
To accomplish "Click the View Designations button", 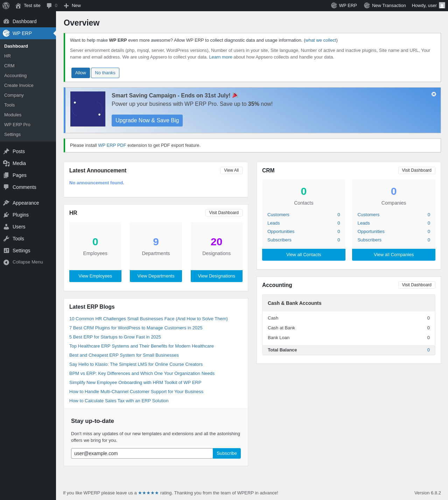I will (x=217, y=276).
